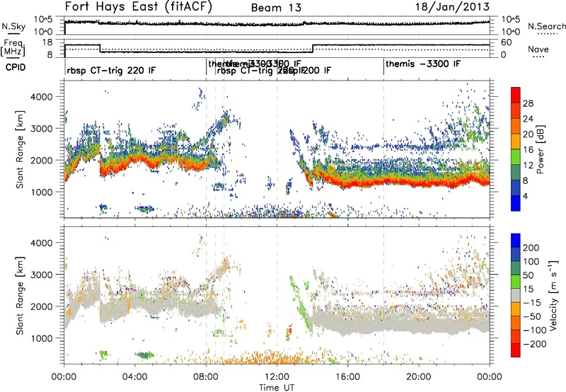Click the green echo streak after 12:00 in velocity panel
This screenshot has width=566, height=392.
tap(299, 304)
